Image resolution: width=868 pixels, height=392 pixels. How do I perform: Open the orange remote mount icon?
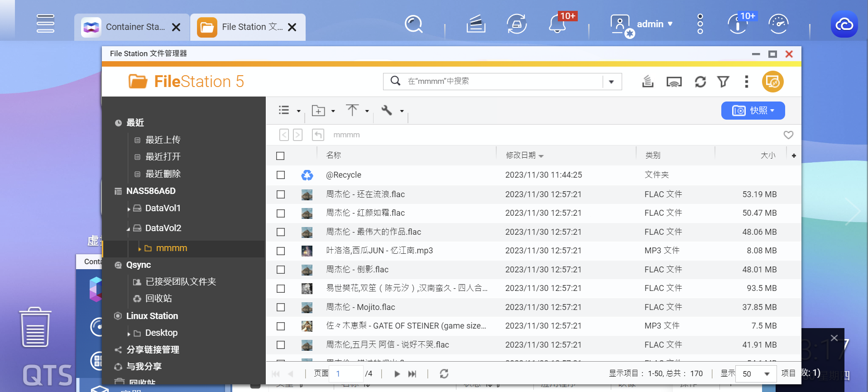coord(773,82)
